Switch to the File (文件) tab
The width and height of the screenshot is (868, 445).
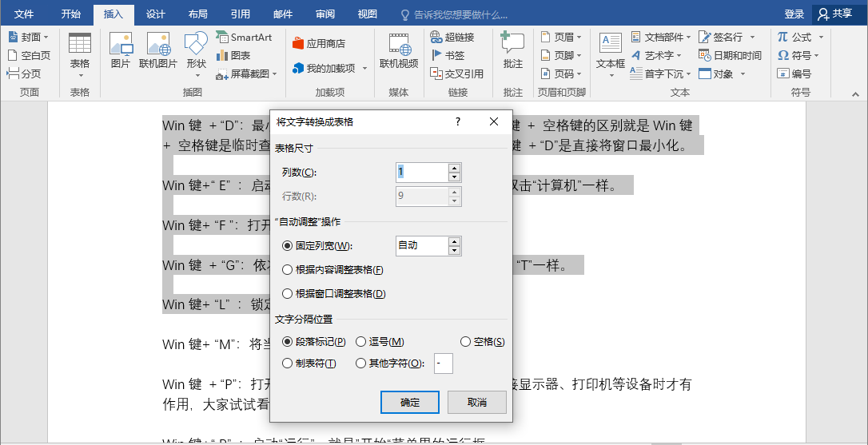24,14
